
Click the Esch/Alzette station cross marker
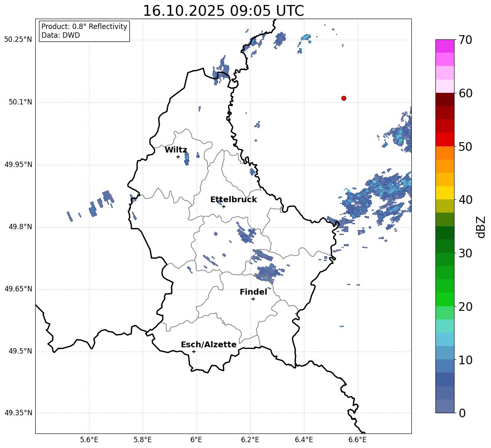[194, 351]
